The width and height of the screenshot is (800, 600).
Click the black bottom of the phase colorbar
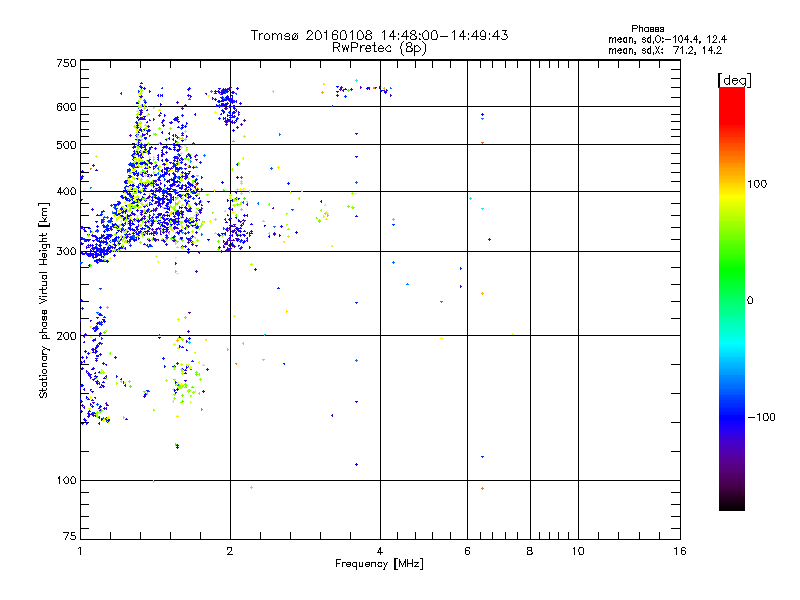(732, 503)
